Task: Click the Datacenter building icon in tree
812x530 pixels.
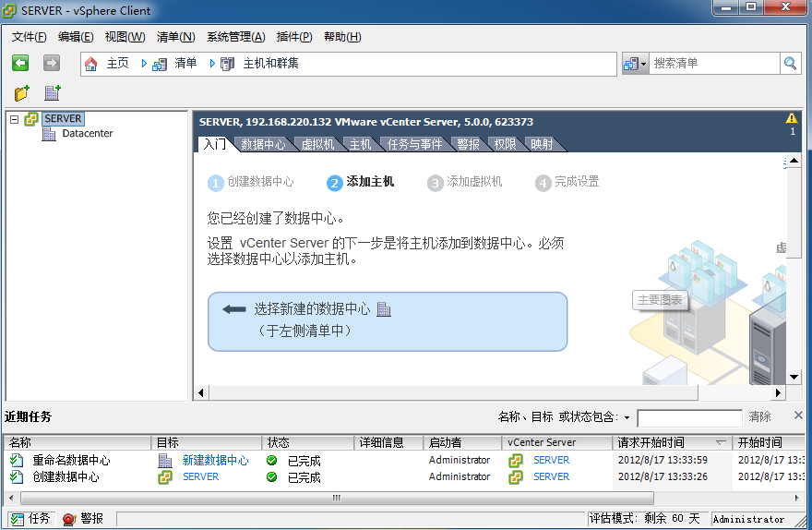Action: [49, 134]
